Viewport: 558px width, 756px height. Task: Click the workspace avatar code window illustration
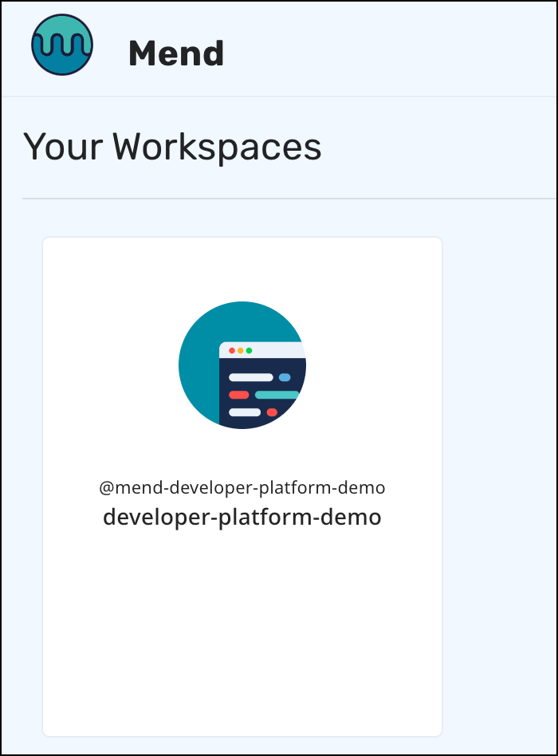tap(261, 387)
